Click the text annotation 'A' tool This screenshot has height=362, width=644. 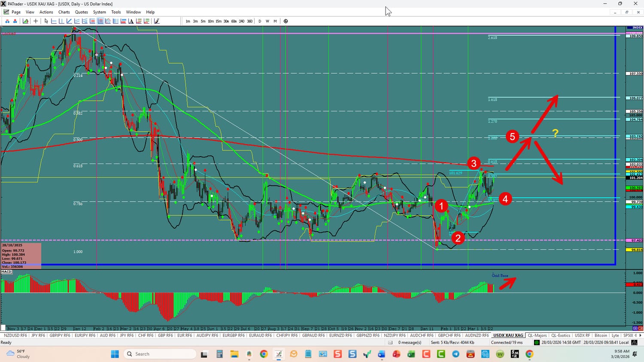point(131,21)
